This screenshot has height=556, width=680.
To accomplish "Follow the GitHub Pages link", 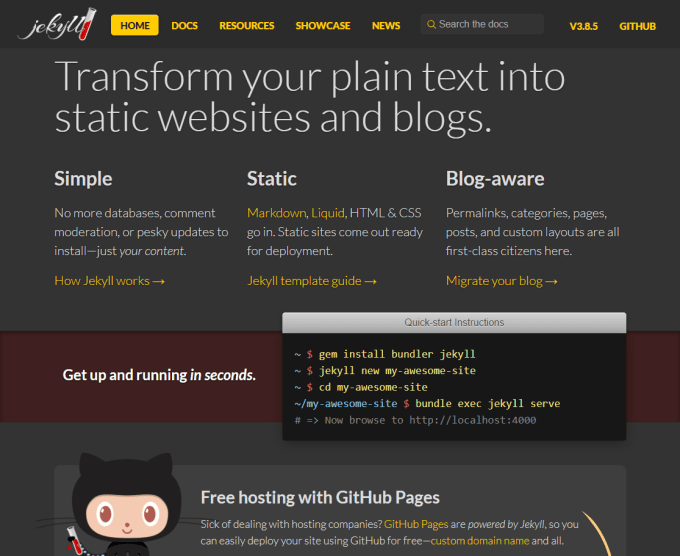I will (416, 524).
